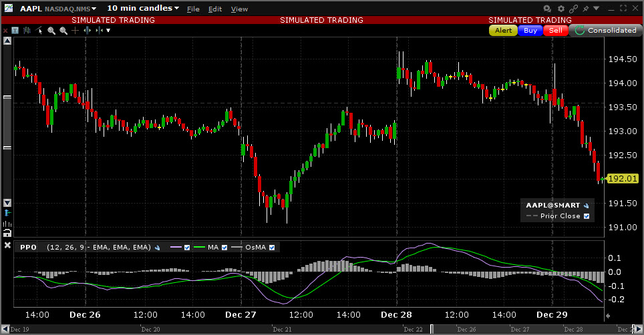The image size is (644, 335).
Task: Click the gray OsMA line color sample
Action: tap(236, 248)
